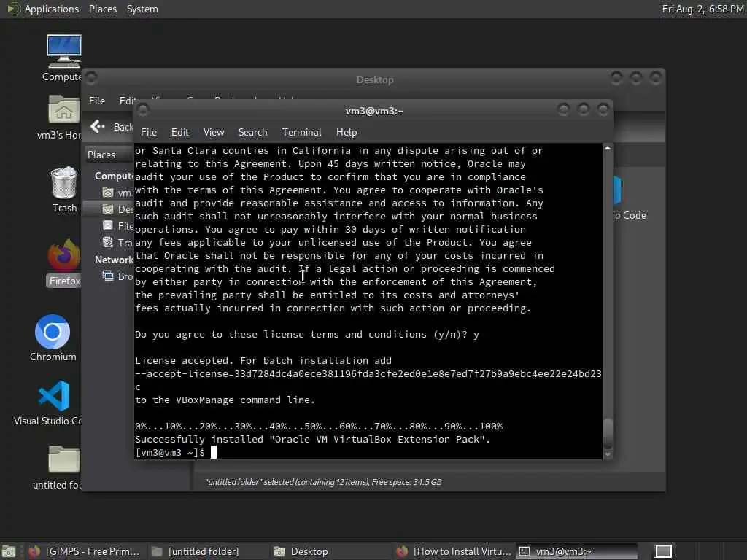The height and width of the screenshot is (560, 747).
Task: Open the Places panel menu
Action: click(102, 9)
